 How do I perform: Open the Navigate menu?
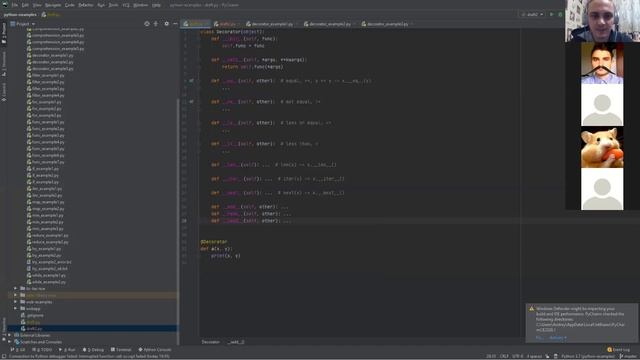tap(53, 5)
